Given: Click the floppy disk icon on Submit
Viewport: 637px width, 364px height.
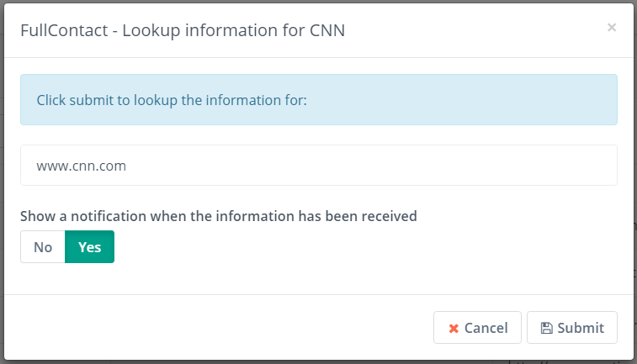Looking at the screenshot, I should [x=546, y=328].
